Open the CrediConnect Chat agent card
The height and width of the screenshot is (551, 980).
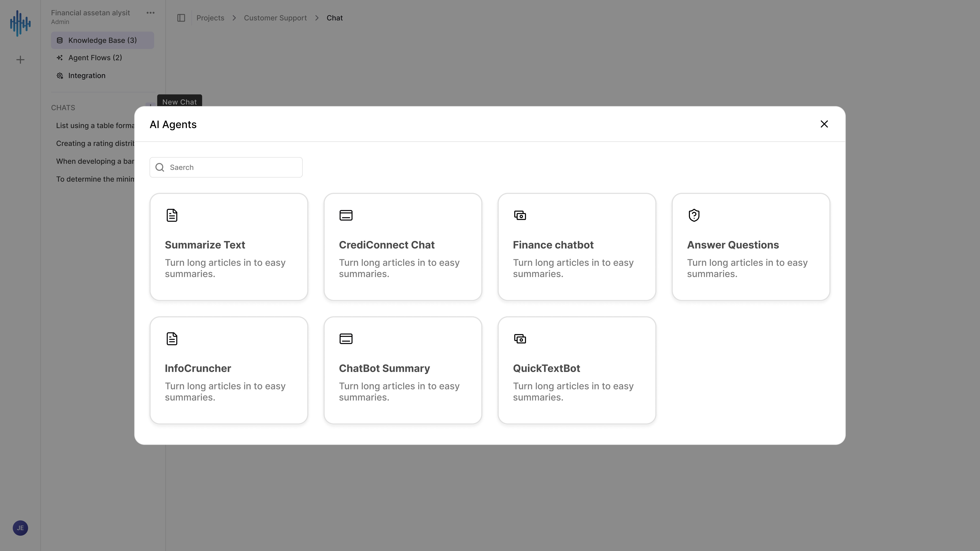(403, 247)
